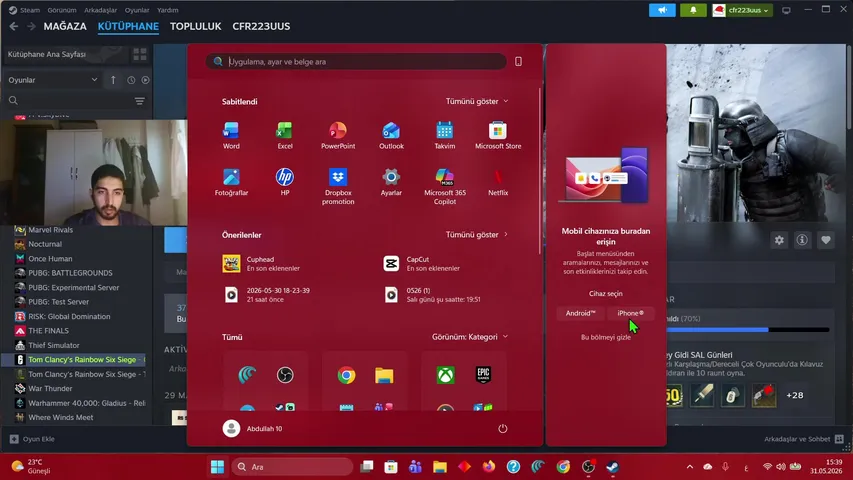Click the game progress bar (70%)
This screenshot has width=853, height=480.
[748, 330]
